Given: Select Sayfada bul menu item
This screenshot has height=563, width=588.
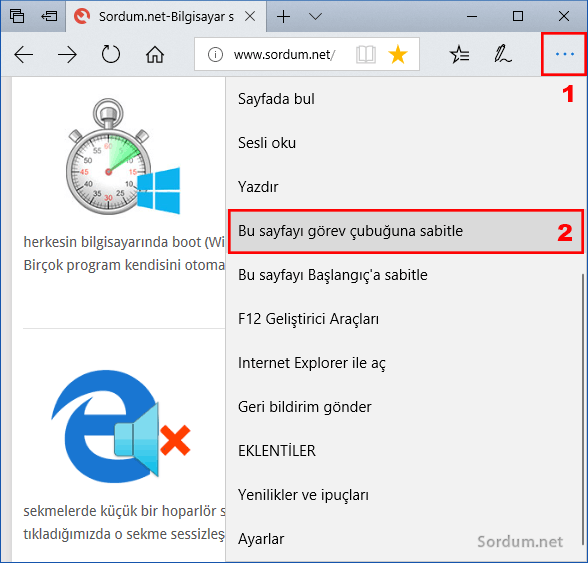Looking at the screenshot, I should coord(404,99).
